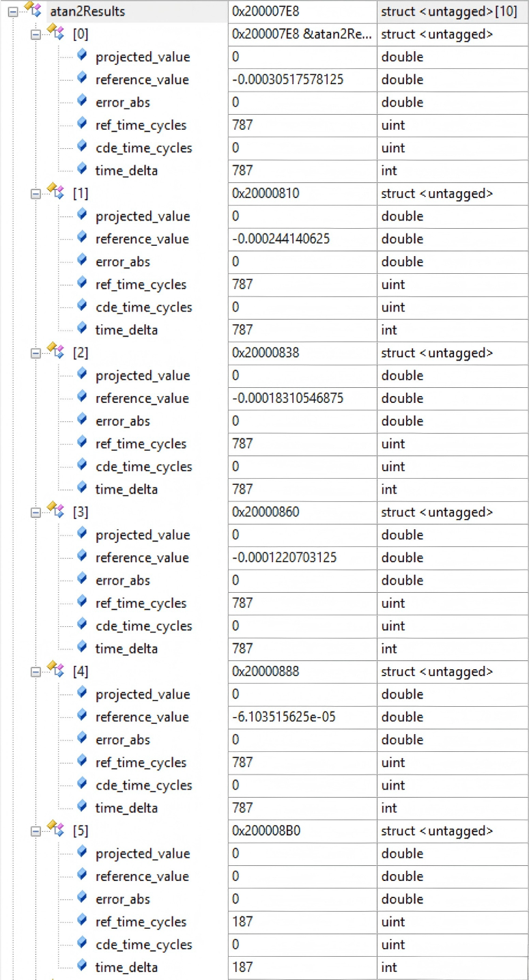Click the atan2Results struct array icon
The height and width of the screenshot is (980, 529).
(32, 10)
